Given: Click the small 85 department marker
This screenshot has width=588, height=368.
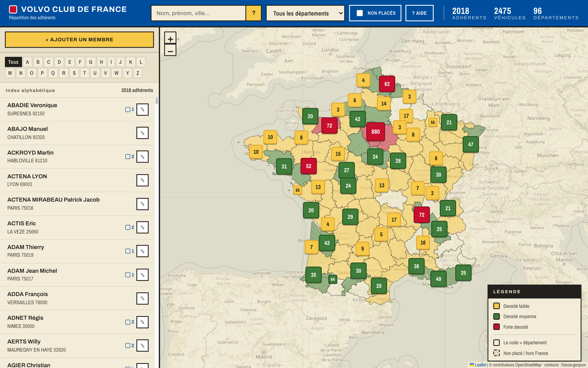Looking at the screenshot, I should point(298,190).
